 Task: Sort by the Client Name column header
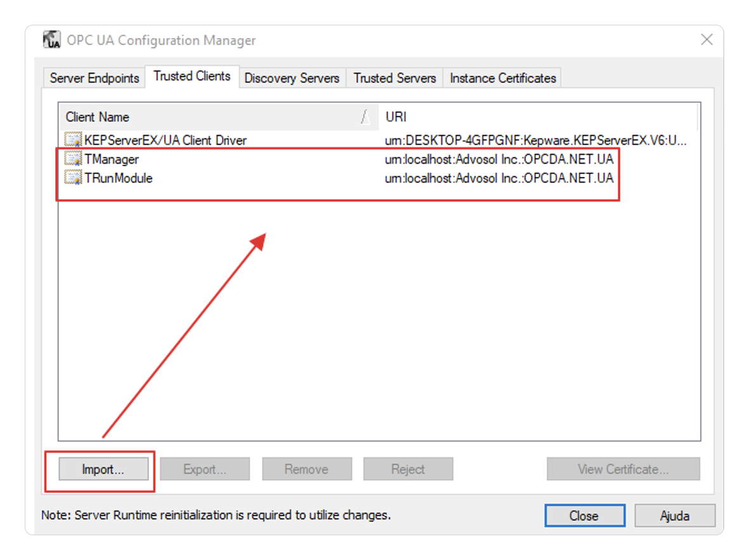pyautogui.click(x=219, y=117)
